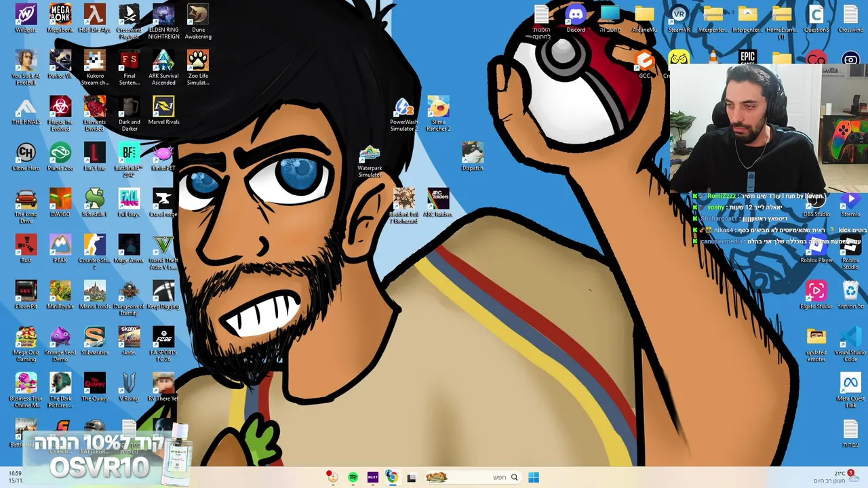Open the taskbar clock showing 16:59

(15, 477)
